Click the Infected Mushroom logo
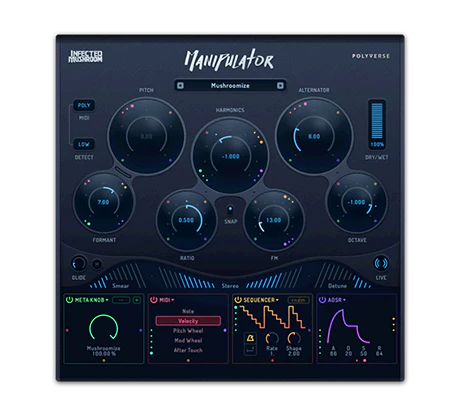 point(86,56)
